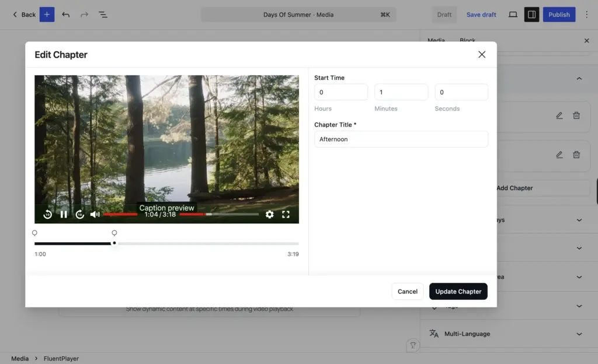
Task: Open command palette Days Of Summer bar
Action: pyautogui.click(x=298, y=15)
